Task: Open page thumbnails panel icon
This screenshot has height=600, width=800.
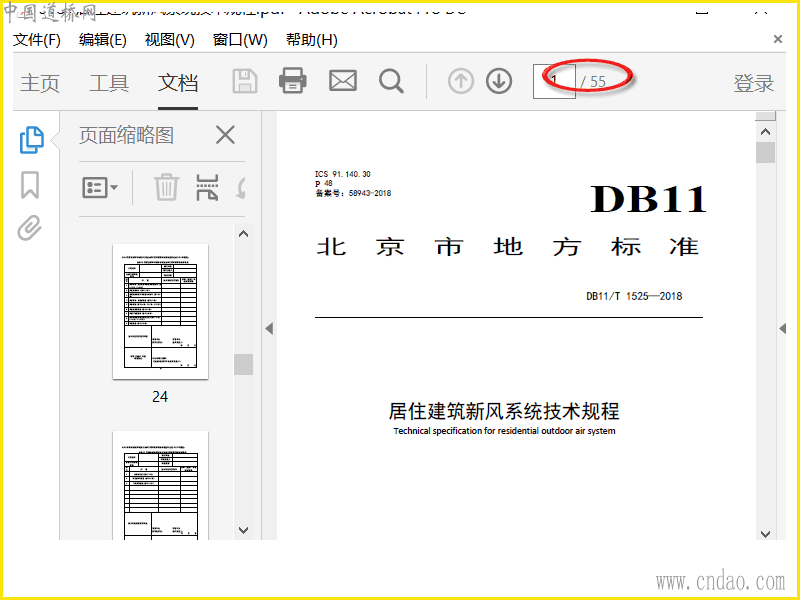Action: click(x=32, y=140)
